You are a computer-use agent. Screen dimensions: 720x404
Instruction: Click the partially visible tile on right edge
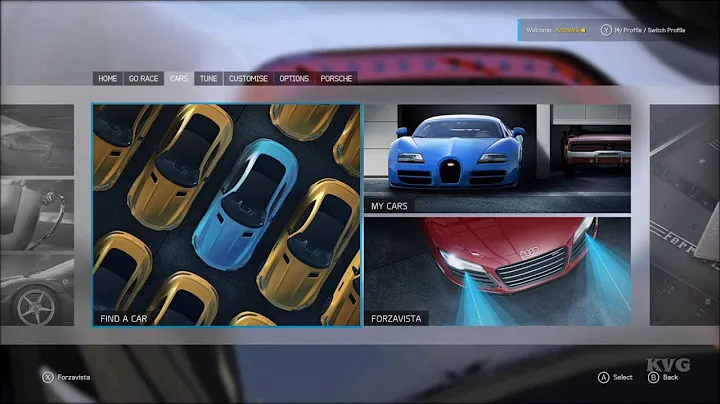684,215
